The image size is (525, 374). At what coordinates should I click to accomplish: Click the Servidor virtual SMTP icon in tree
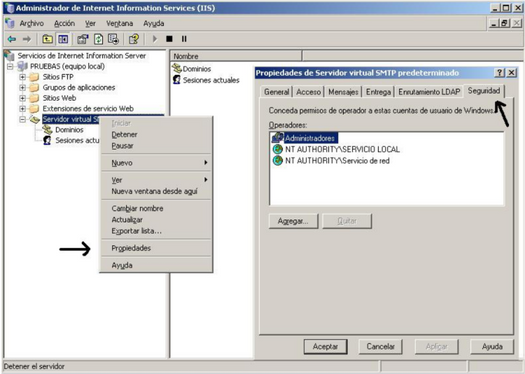34,119
